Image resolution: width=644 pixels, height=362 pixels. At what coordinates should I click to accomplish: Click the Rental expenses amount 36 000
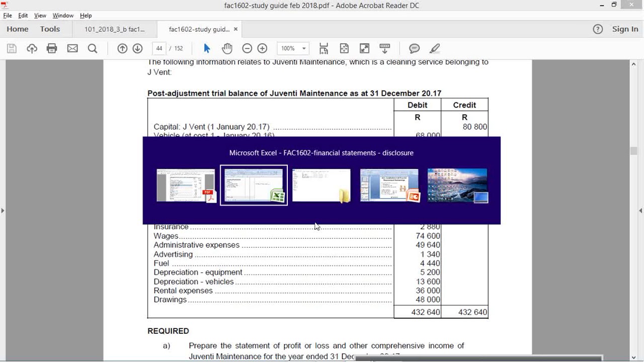[x=428, y=291]
